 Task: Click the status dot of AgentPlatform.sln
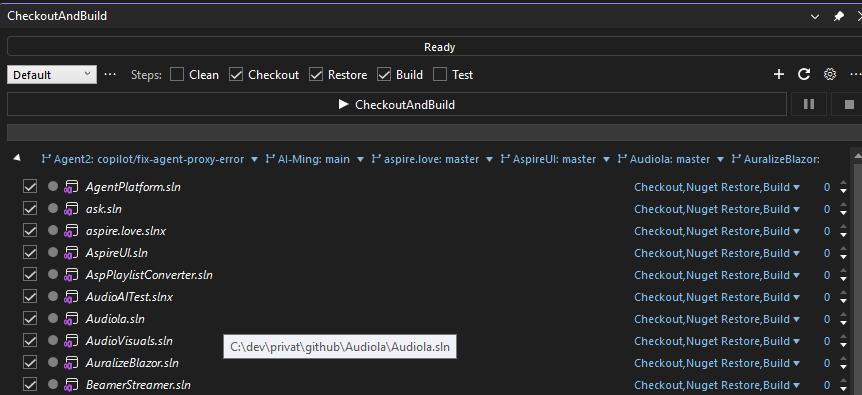(53, 186)
